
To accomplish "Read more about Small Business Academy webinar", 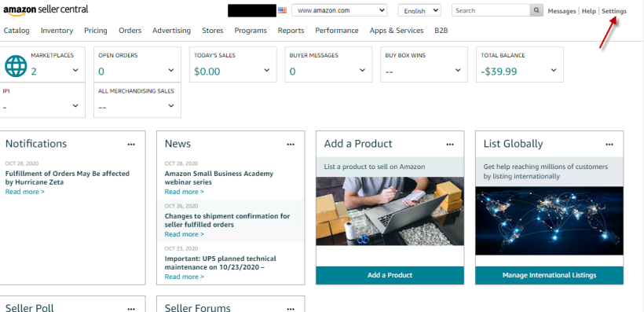I will pyautogui.click(x=184, y=192).
